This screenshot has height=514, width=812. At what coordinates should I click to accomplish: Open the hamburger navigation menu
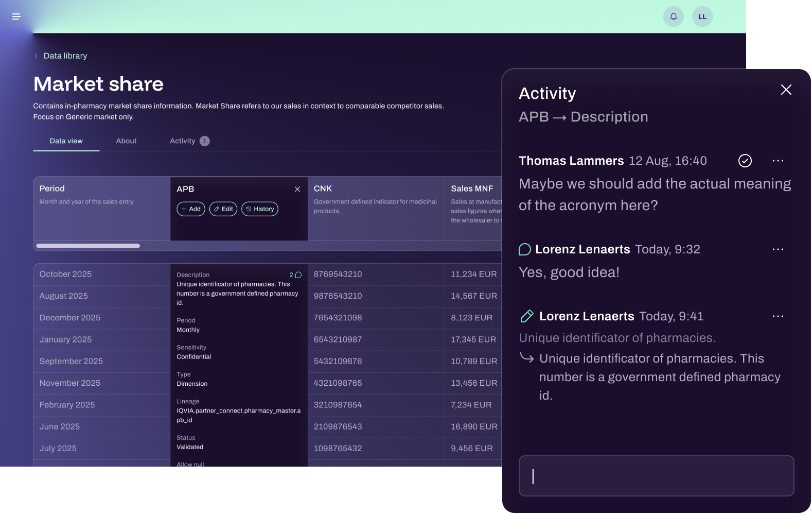point(16,16)
